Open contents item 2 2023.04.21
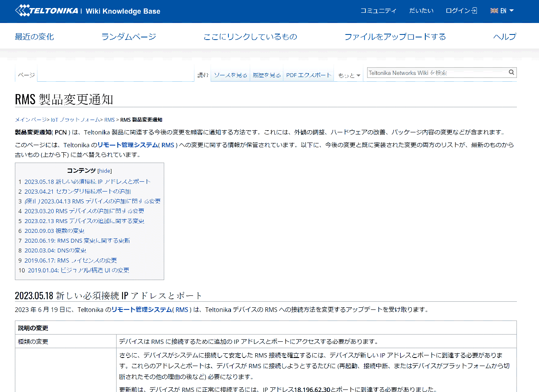Viewport: 539px width, 392px height. pos(77,191)
